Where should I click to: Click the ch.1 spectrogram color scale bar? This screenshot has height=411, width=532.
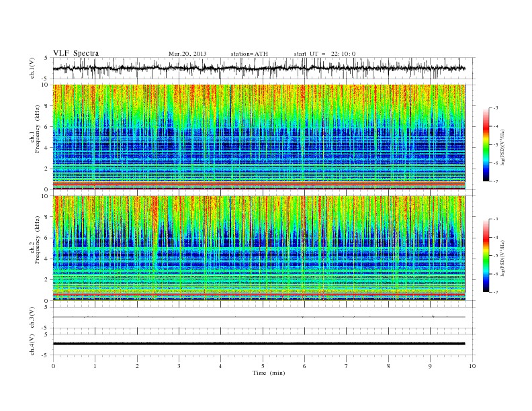click(x=486, y=144)
